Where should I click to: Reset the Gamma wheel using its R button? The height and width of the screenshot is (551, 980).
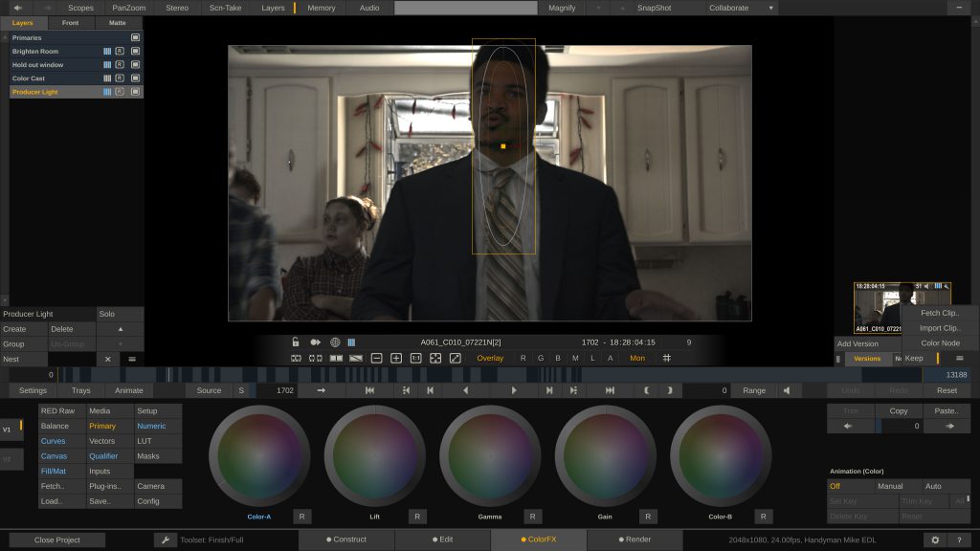[x=531, y=515]
